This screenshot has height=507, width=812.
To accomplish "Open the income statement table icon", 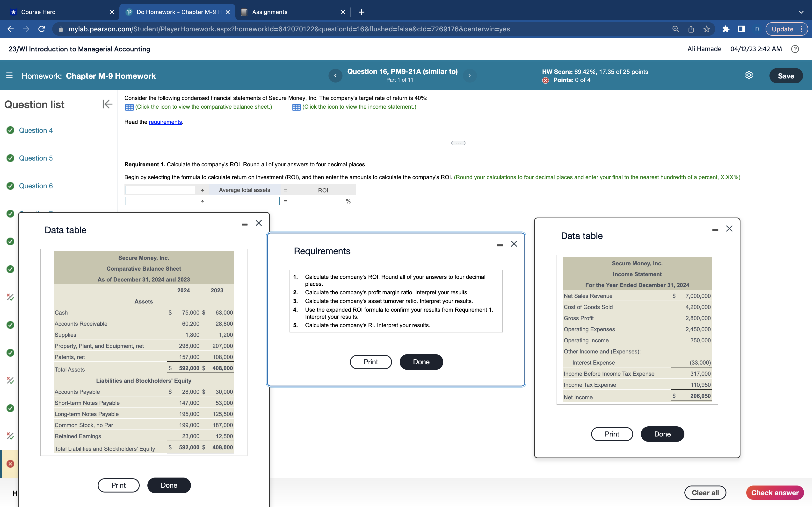I will 296,107.
